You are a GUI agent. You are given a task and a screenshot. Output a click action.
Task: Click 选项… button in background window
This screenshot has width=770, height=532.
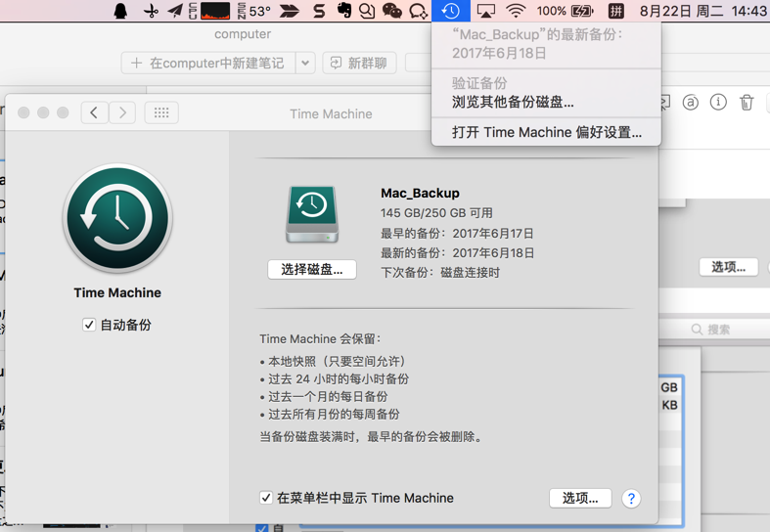728,267
